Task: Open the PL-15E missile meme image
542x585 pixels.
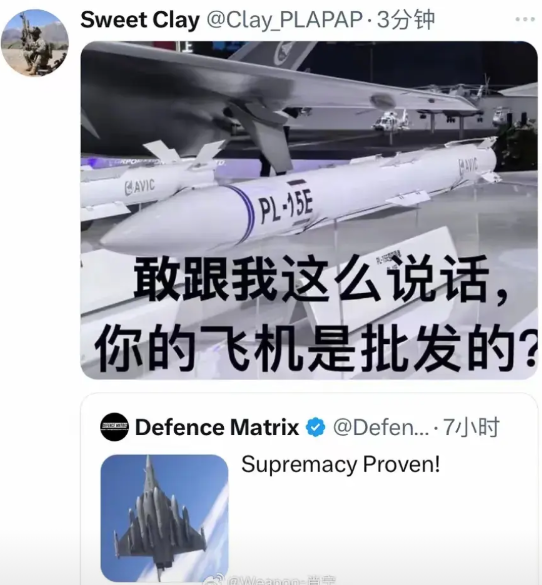Action: pyautogui.click(x=309, y=210)
